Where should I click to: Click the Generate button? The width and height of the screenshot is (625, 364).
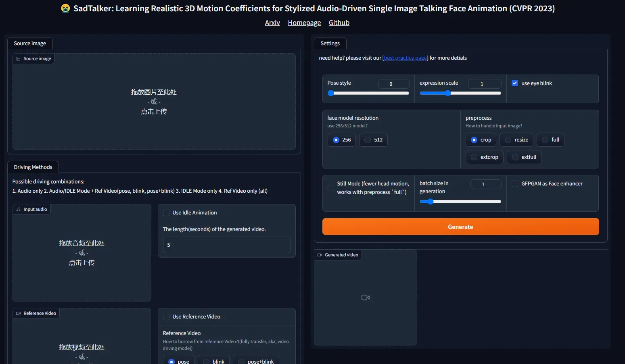tap(460, 227)
